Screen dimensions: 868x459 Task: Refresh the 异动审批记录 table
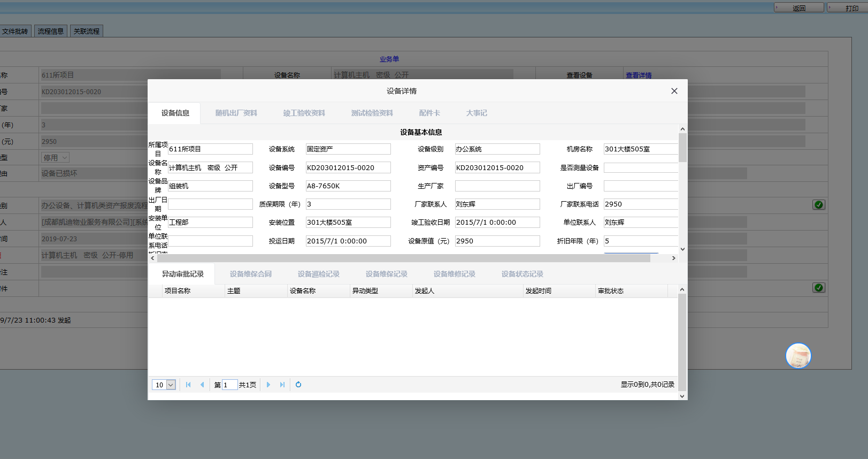(x=298, y=385)
